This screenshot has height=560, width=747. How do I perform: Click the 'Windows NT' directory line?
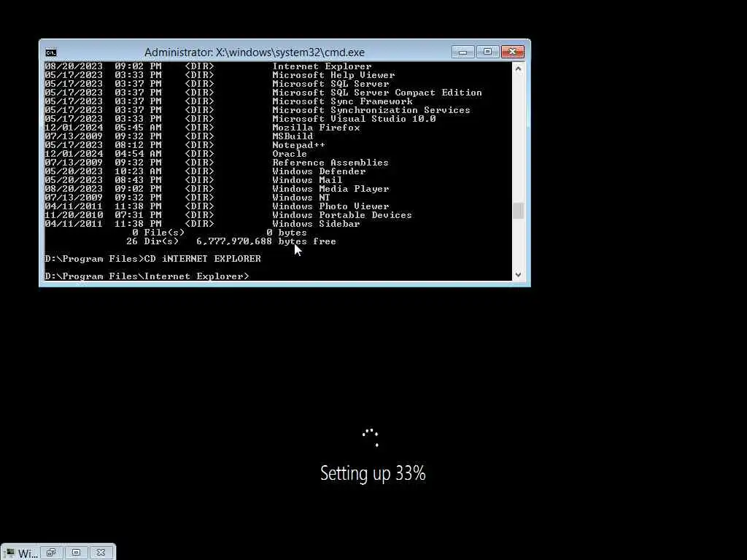187,198
